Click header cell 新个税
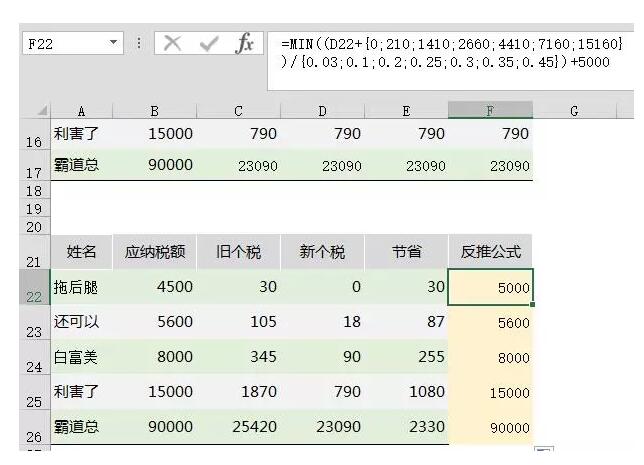Viewport: 644px width, 465px height. point(322,252)
